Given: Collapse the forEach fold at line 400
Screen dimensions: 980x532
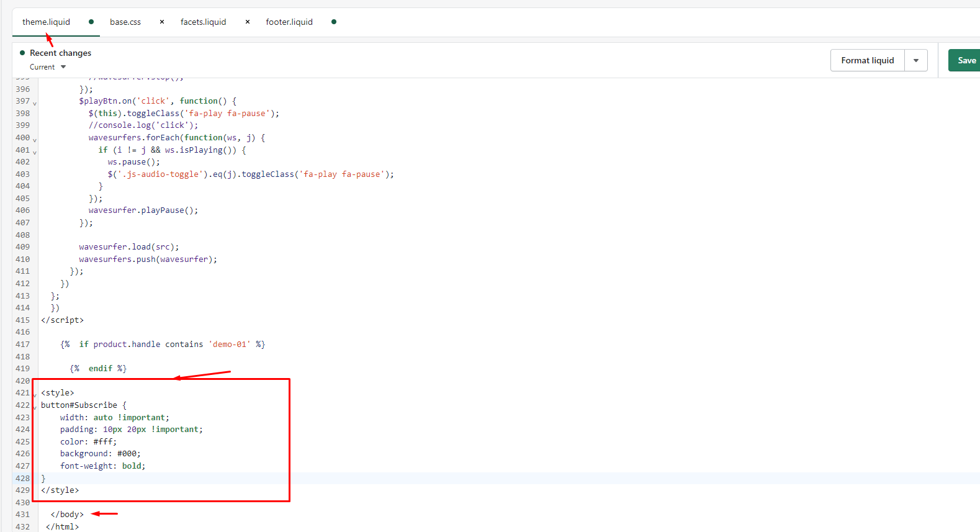Looking at the screenshot, I should [35, 140].
